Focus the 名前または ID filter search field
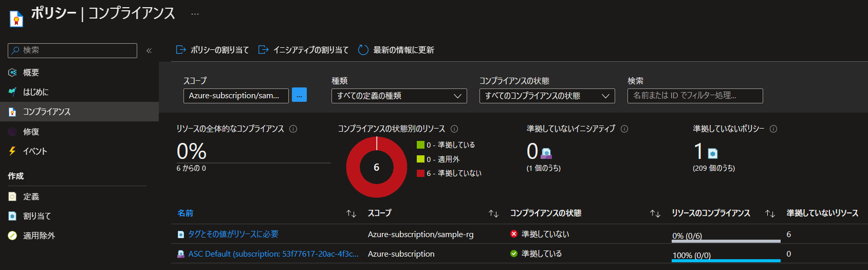868x270 pixels. pyautogui.click(x=695, y=96)
